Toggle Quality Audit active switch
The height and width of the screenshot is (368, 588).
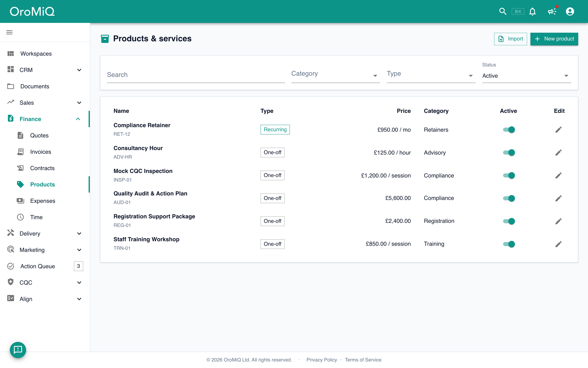pos(509,198)
